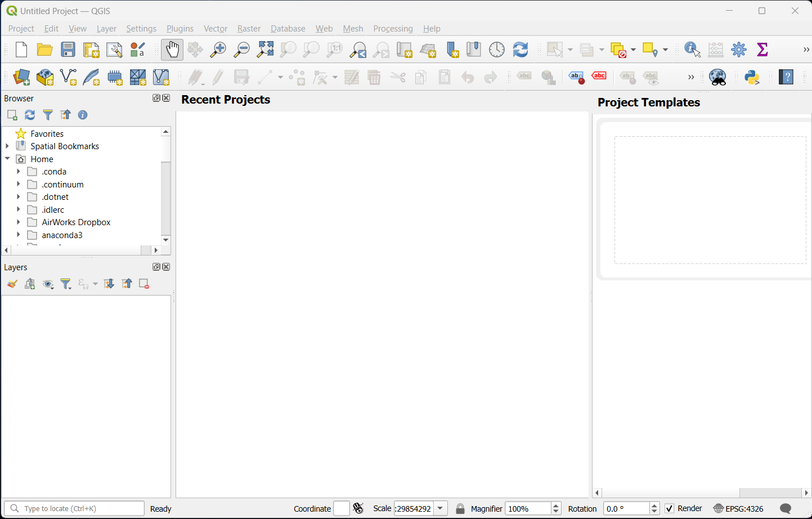The image size is (812, 519).
Task: Create a New Shapefile layer
Action: tap(68, 77)
